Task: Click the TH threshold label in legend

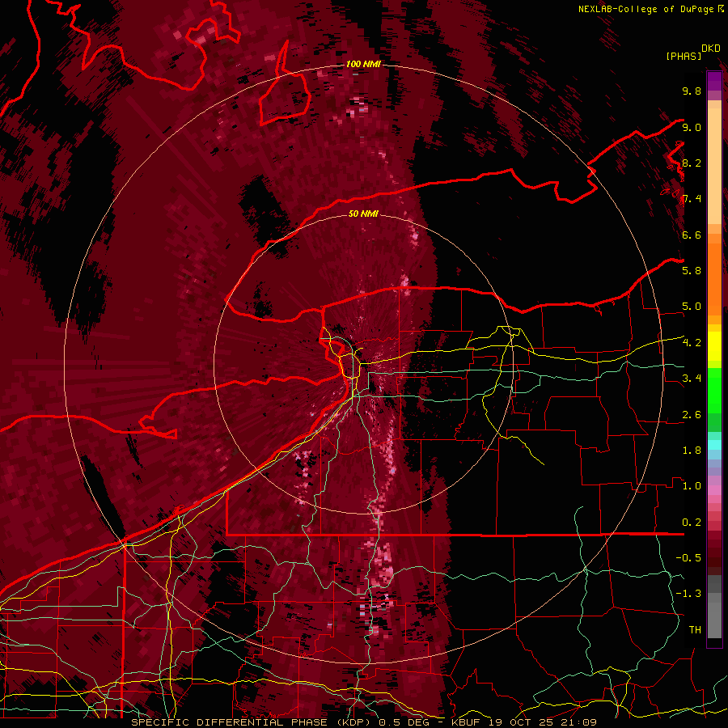Action: (x=695, y=630)
